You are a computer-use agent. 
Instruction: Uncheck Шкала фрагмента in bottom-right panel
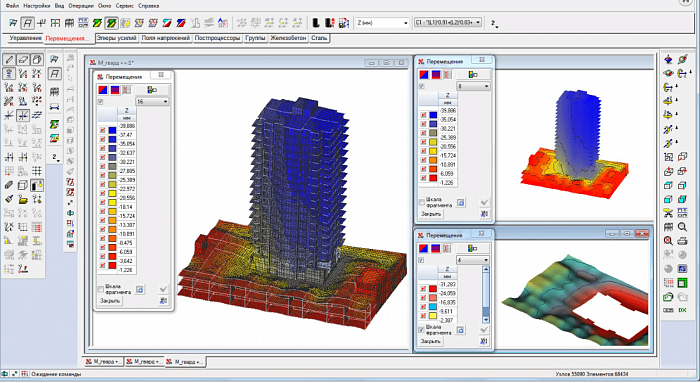point(421,329)
